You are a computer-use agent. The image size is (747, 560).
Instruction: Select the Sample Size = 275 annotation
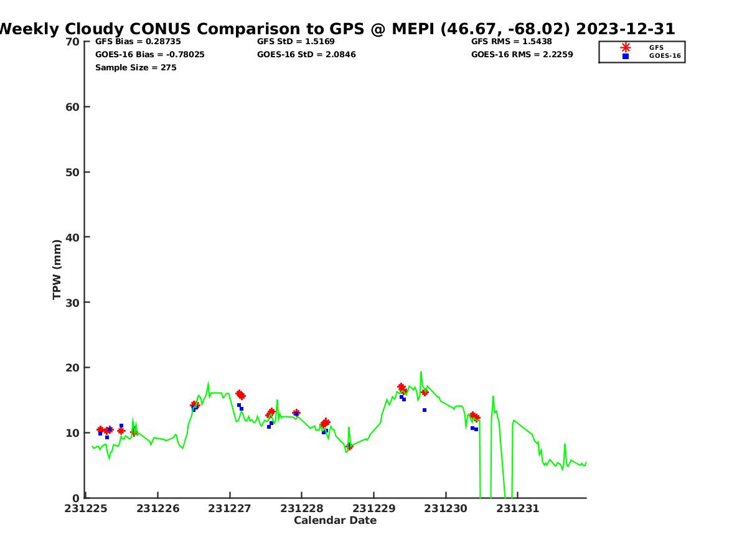tap(135, 68)
